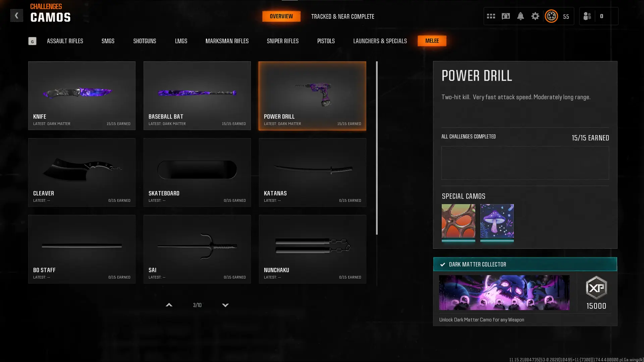Click the weapon list vertical scrollbar
Viewport: 644px width, 362px height.
[x=377, y=147]
